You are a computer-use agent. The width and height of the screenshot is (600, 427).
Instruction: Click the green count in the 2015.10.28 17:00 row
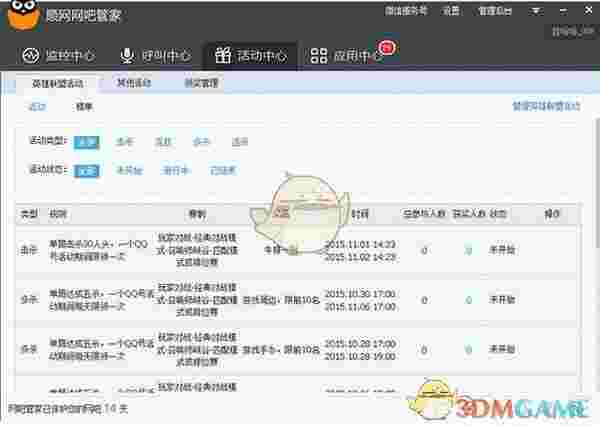click(468, 350)
